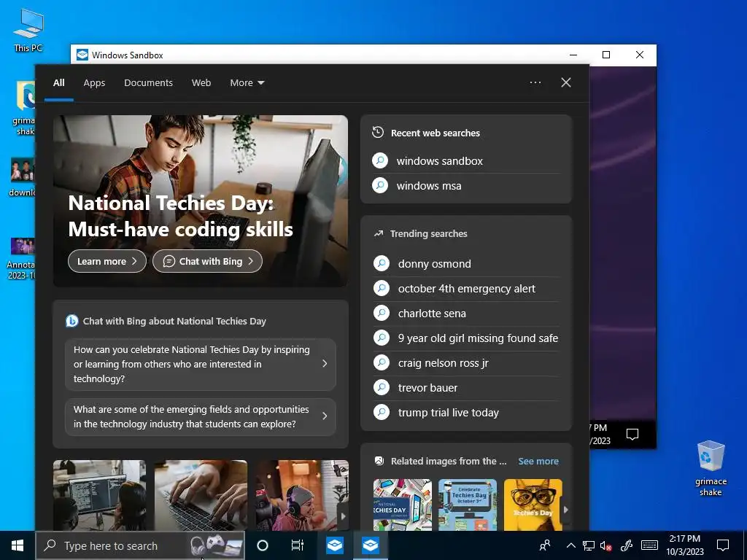
Task: Open hands typing on laptop thumbnail
Action: (x=201, y=495)
